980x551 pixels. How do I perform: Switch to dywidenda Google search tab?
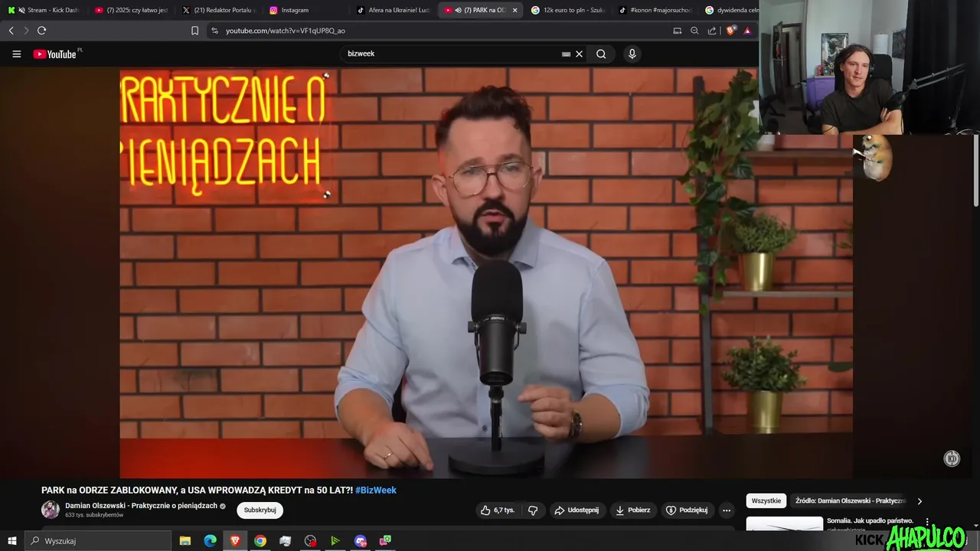pyautogui.click(x=731, y=10)
